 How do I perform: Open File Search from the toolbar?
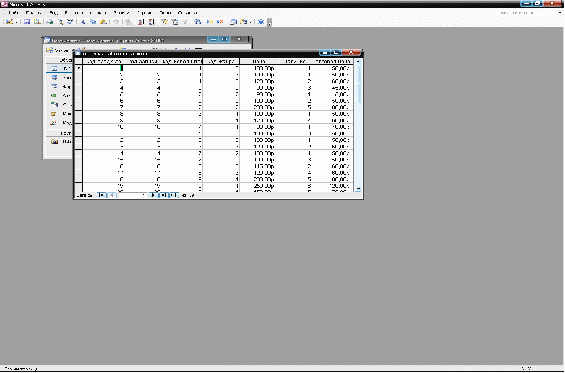(37, 22)
